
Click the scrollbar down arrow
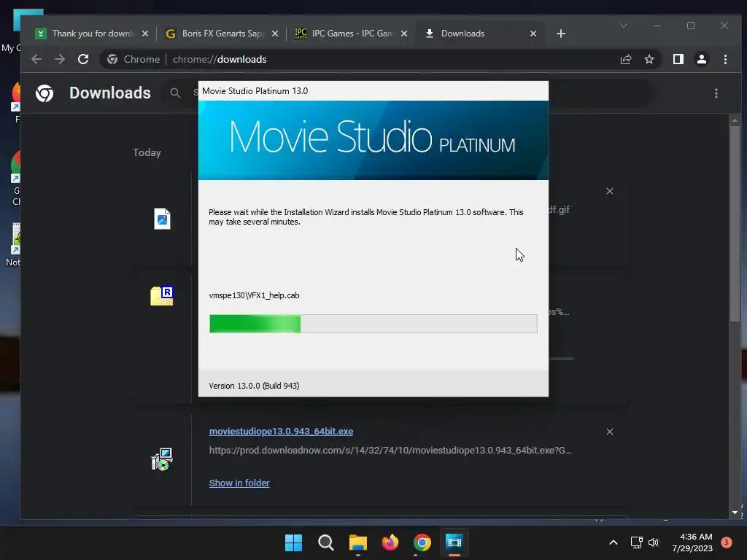(x=735, y=513)
